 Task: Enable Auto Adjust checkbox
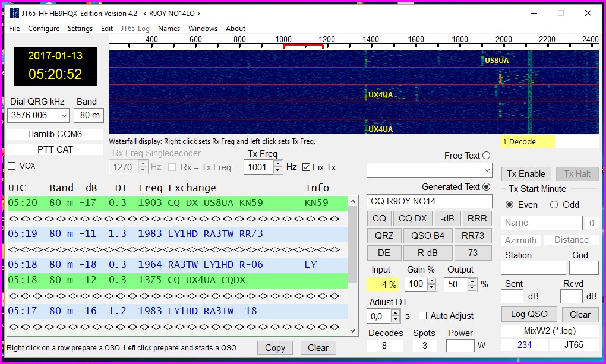click(423, 316)
